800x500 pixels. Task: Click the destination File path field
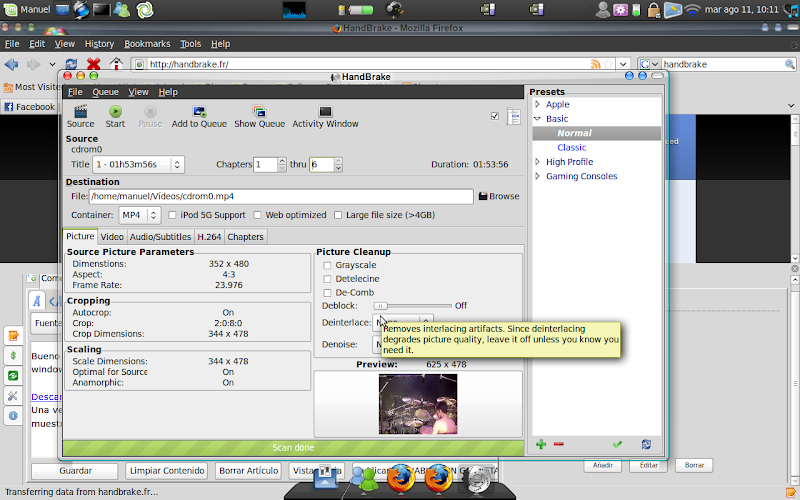click(281, 196)
